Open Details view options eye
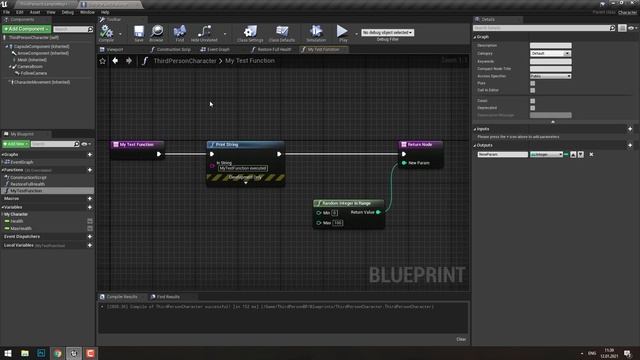The height and width of the screenshot is (360, 640). point(632,28)
